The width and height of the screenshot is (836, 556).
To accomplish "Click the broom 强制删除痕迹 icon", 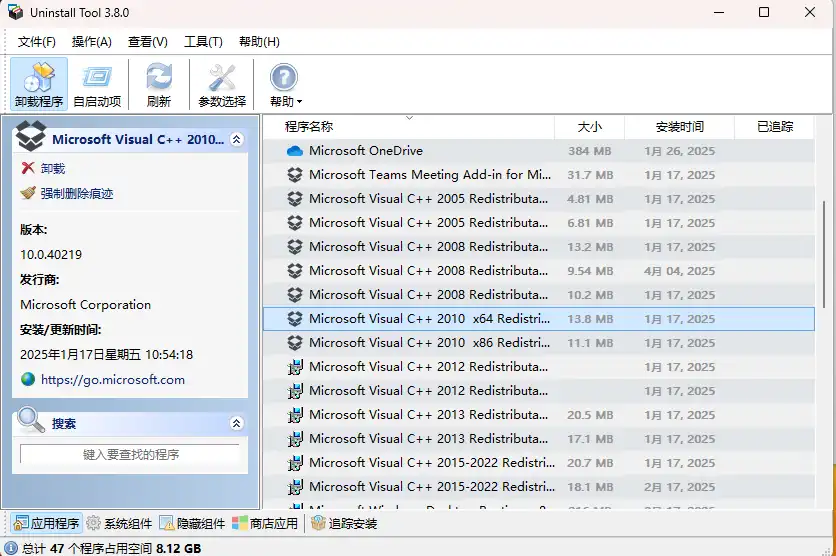I will tap(28, 193).
